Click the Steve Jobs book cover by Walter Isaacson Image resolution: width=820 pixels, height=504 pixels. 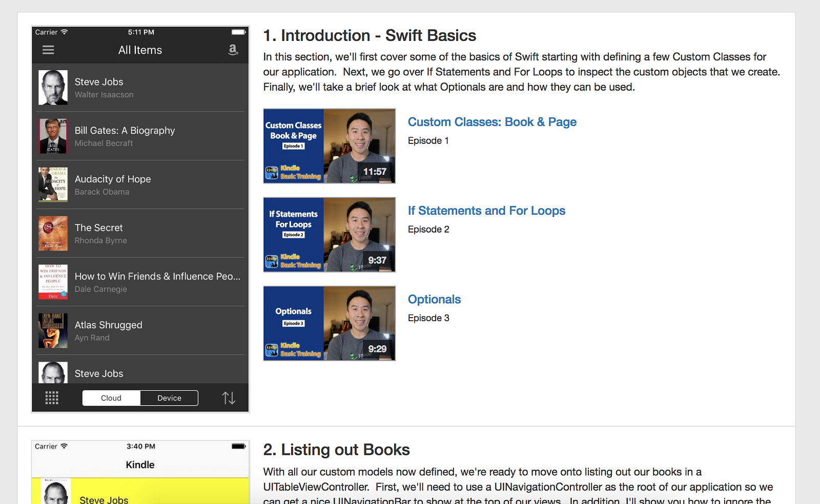(53, 88)
